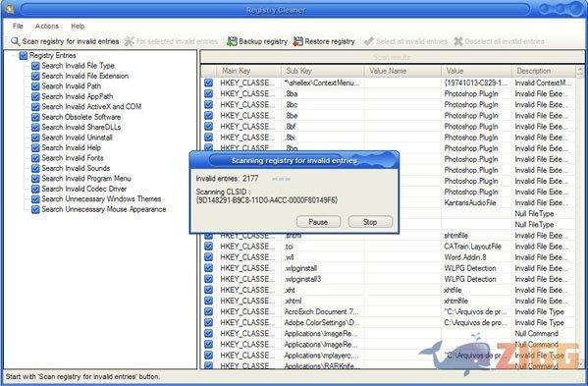Uncheck the .8bf row checkbox
Screen dimensions: 588x386
[x=208, y=127]
